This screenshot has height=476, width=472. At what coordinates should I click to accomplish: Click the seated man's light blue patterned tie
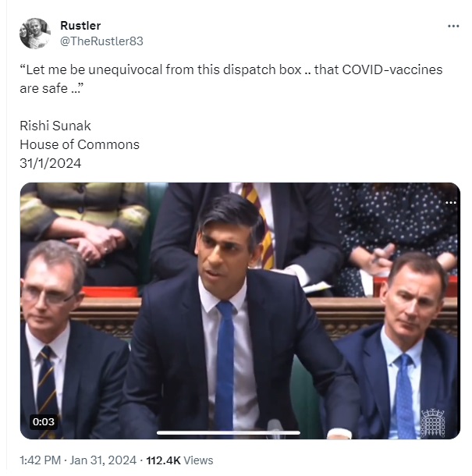(405, 396)
